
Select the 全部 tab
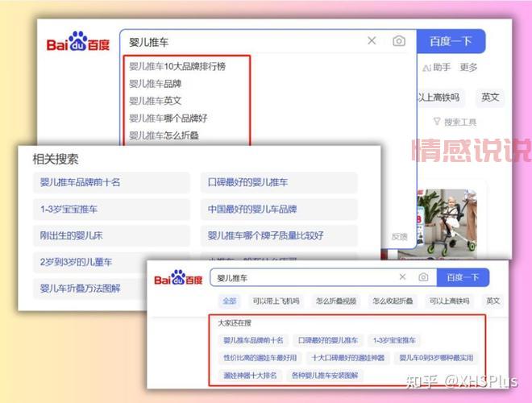[230, 301]
